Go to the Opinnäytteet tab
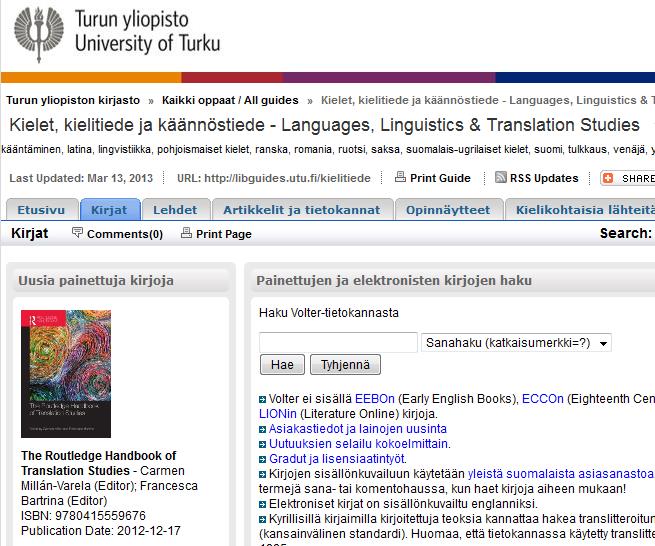 click(448, 210)
